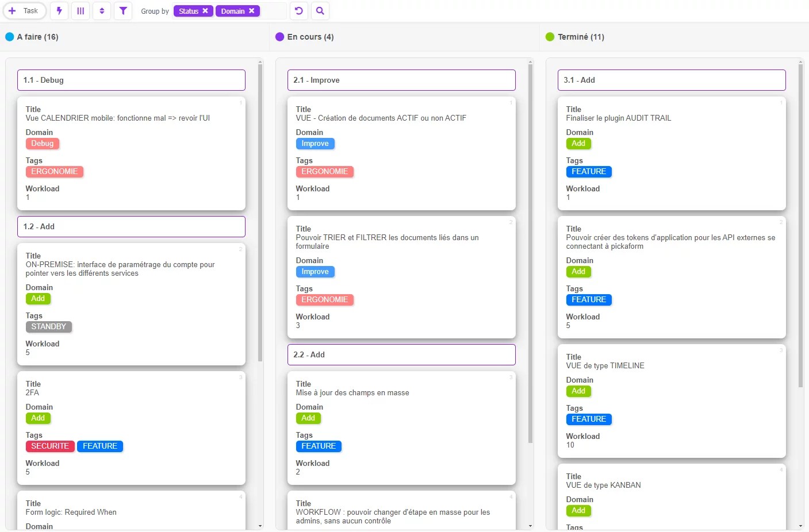Click the lightning bolt quick-actions icon
Screen dimensions: 809x532
click(x=59, y=11)
